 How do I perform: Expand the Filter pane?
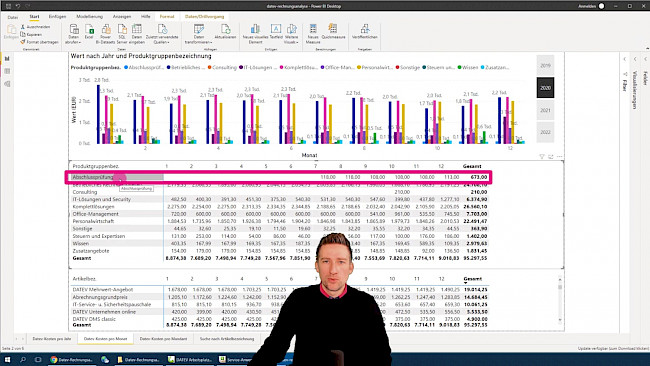(625, 59)
